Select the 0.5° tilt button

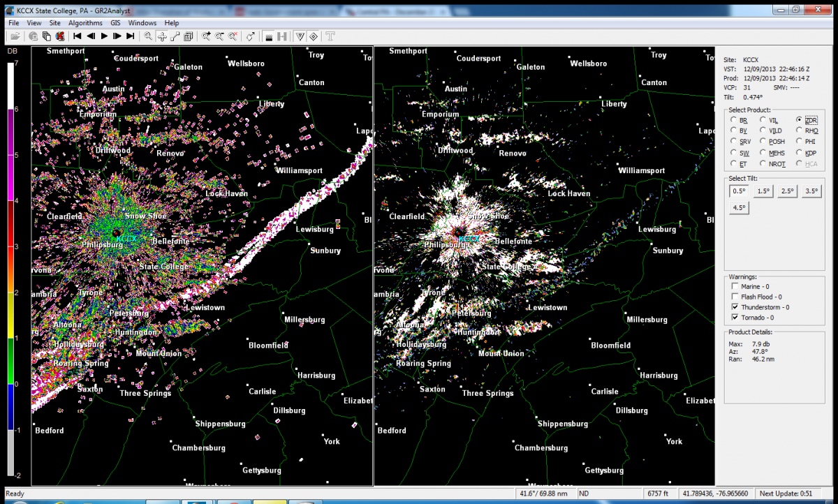click(x=740, y=191)
